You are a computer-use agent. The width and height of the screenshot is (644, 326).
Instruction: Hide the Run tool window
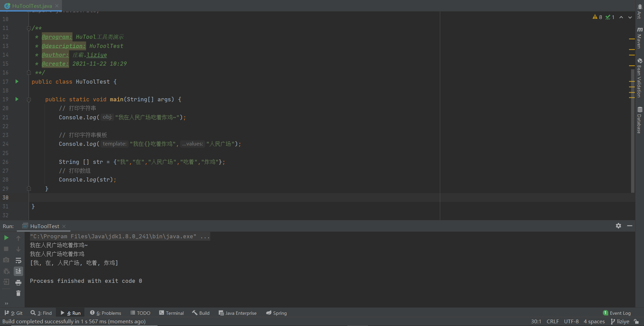coord(630,226)
